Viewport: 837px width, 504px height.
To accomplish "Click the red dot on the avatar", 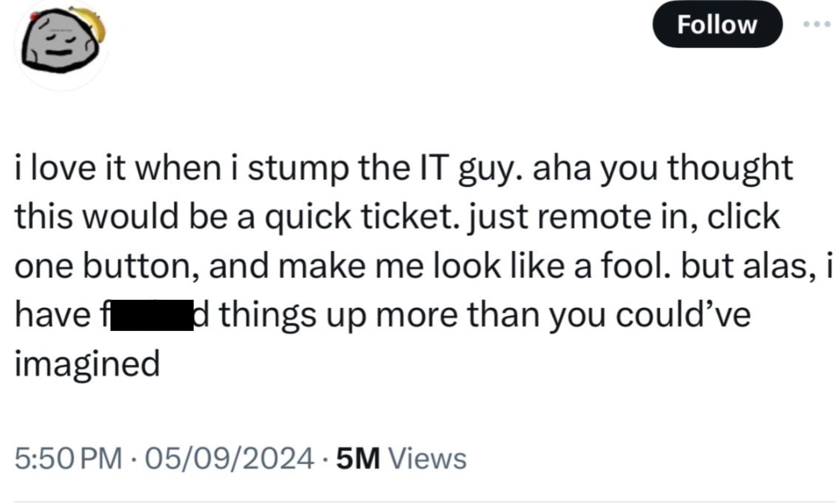I will point(34,16).
